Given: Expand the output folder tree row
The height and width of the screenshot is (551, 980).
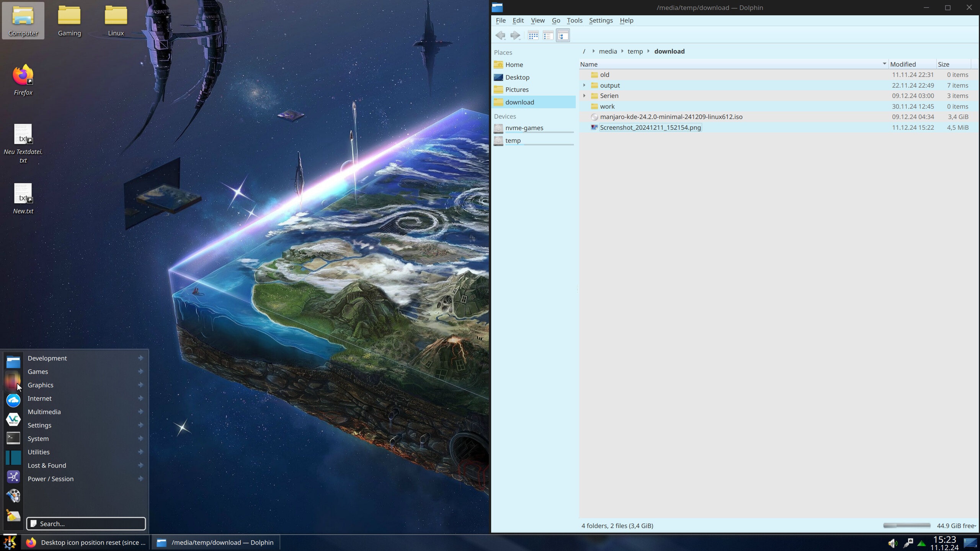Looking at the screenshot, I should 584,85.
